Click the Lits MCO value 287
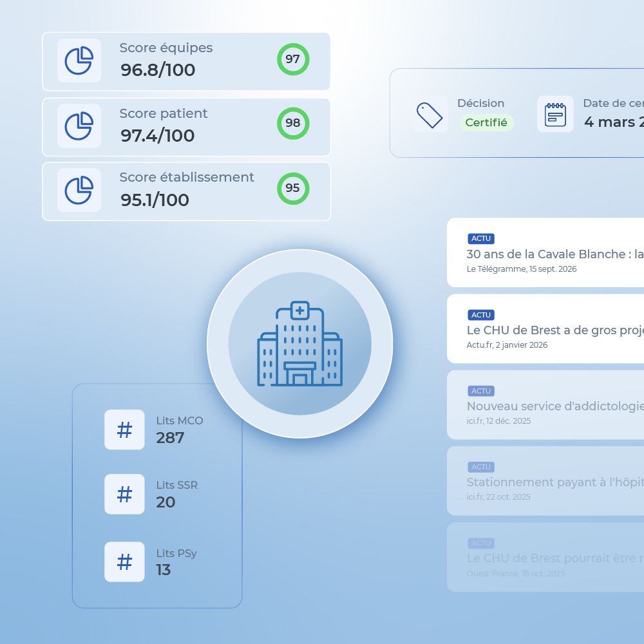Screen dimensions: 644x644 pyautogui.click(x=170, y=438)
